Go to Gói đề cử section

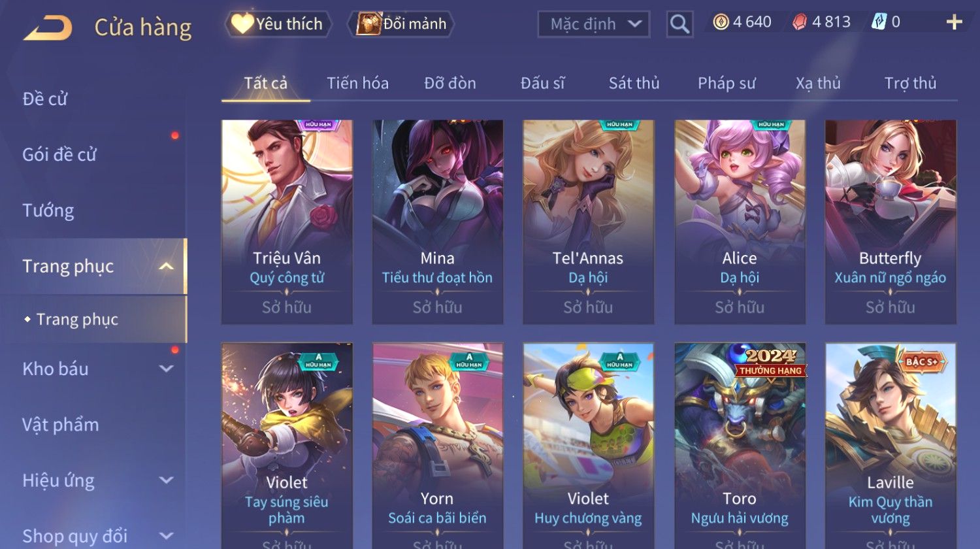click(x=59, y=155)
